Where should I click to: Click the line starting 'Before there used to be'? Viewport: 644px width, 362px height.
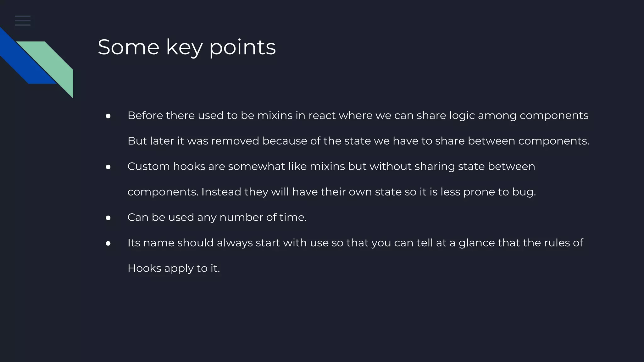click(358, 115)
